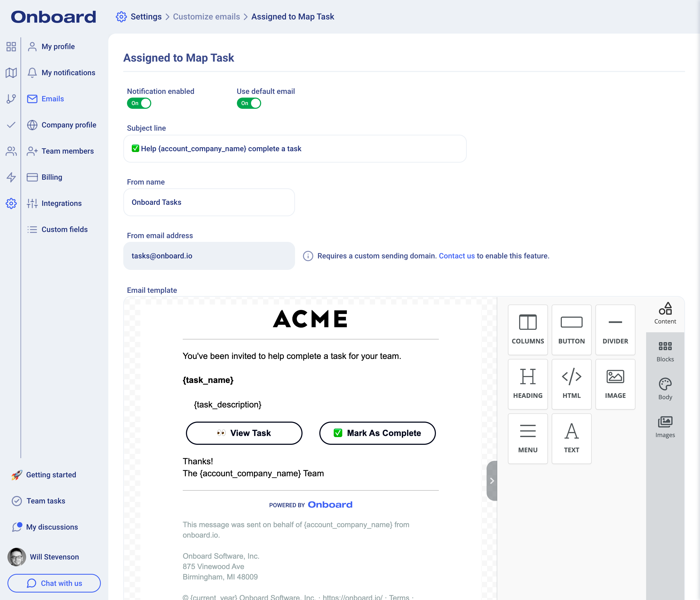This screenshot has height=600, width=700.
Task: Click the Onboard logo
Action: 54,17
